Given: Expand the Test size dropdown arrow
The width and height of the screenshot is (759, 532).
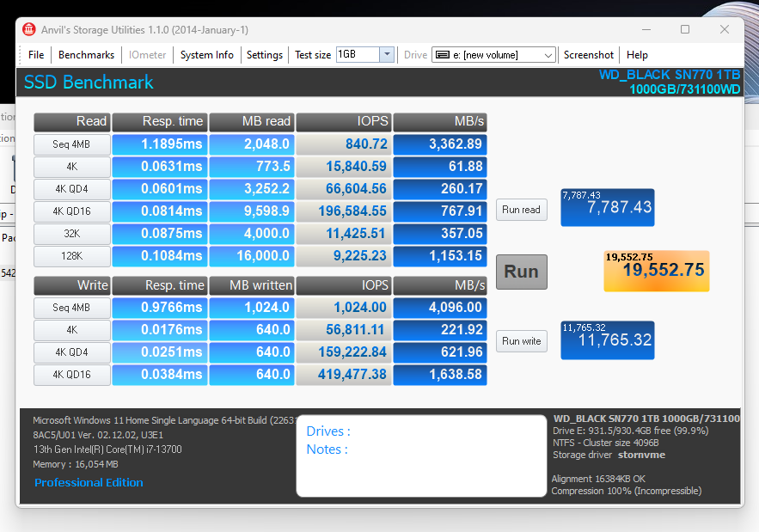Looking at the screenshot, I should 387,54.
